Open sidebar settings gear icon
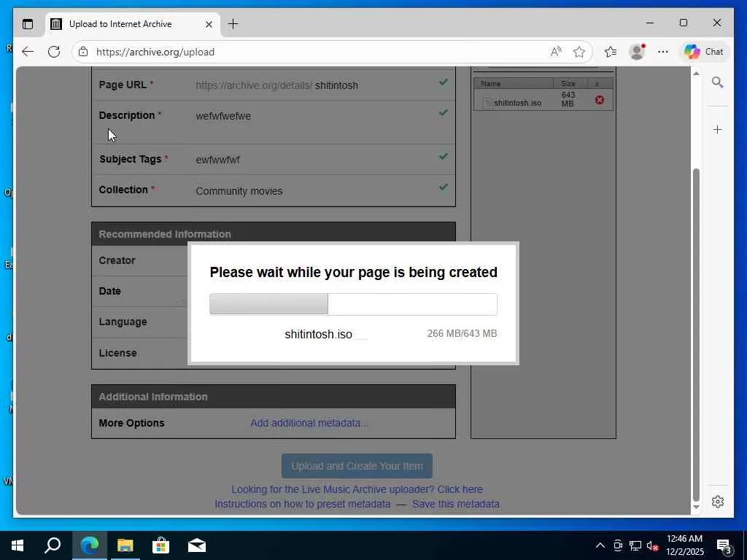The width and height of the screenshot is (747, 560). pos(718,502)
